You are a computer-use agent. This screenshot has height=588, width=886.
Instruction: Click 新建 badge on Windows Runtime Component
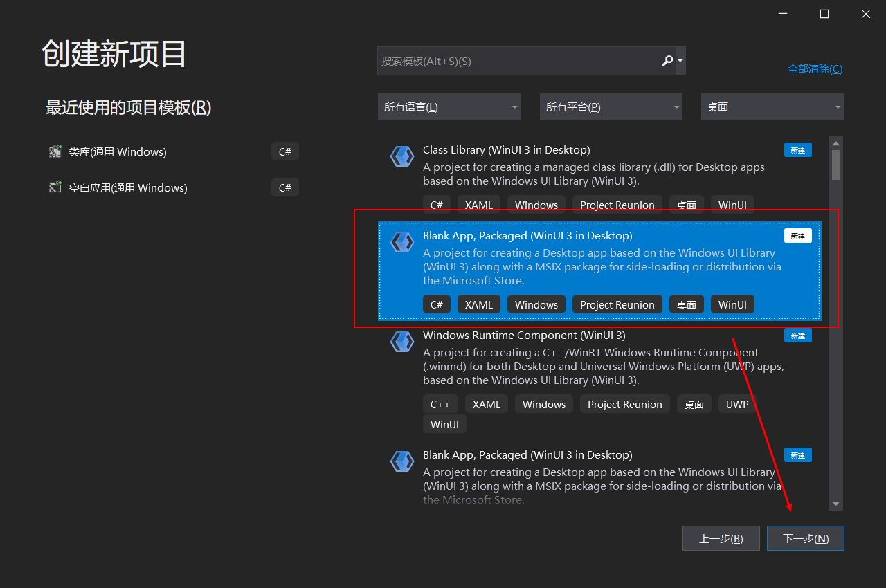coord(798,336)
